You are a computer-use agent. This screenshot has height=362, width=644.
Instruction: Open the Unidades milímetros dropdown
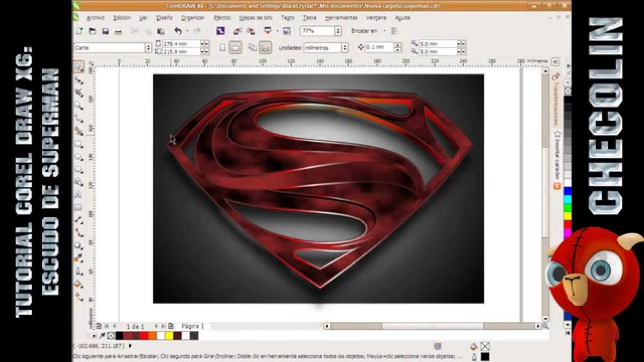pos(345,48)
